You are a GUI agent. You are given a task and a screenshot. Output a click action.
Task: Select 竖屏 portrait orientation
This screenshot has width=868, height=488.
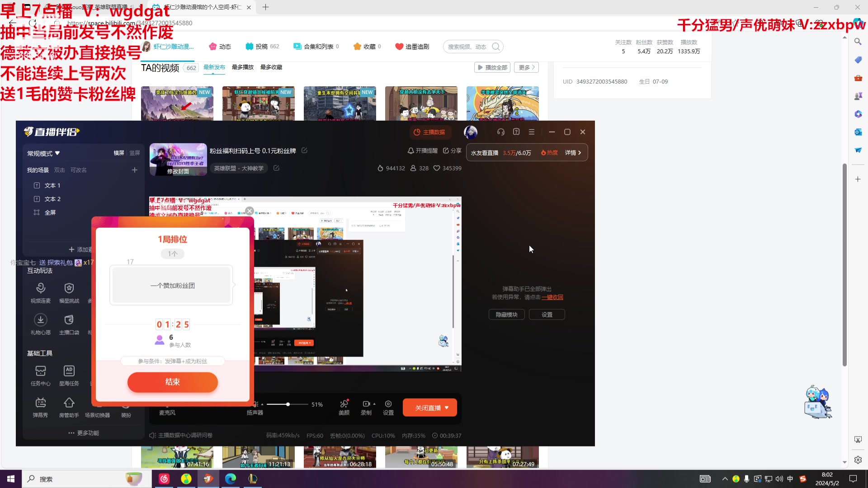coord(135,153)
